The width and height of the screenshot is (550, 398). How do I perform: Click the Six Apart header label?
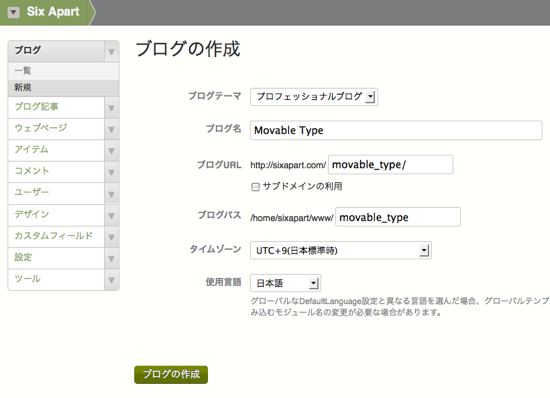53,12
